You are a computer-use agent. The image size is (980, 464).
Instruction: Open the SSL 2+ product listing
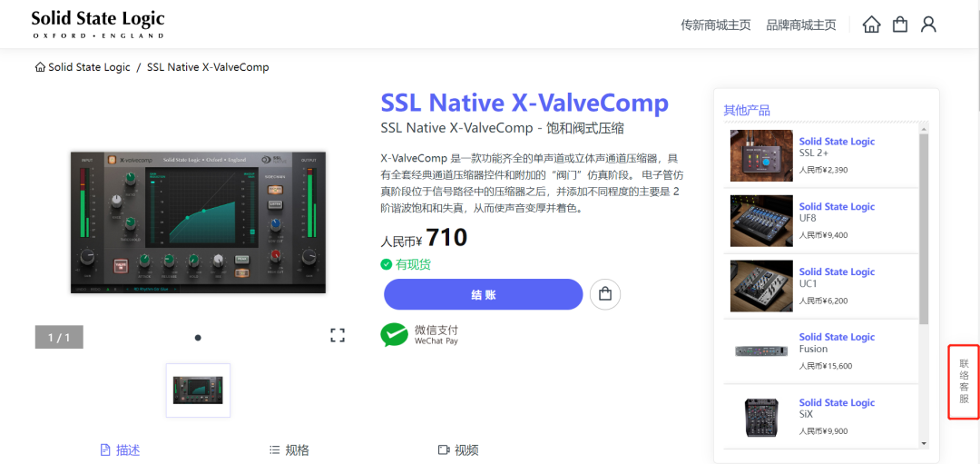pos(821,155)
